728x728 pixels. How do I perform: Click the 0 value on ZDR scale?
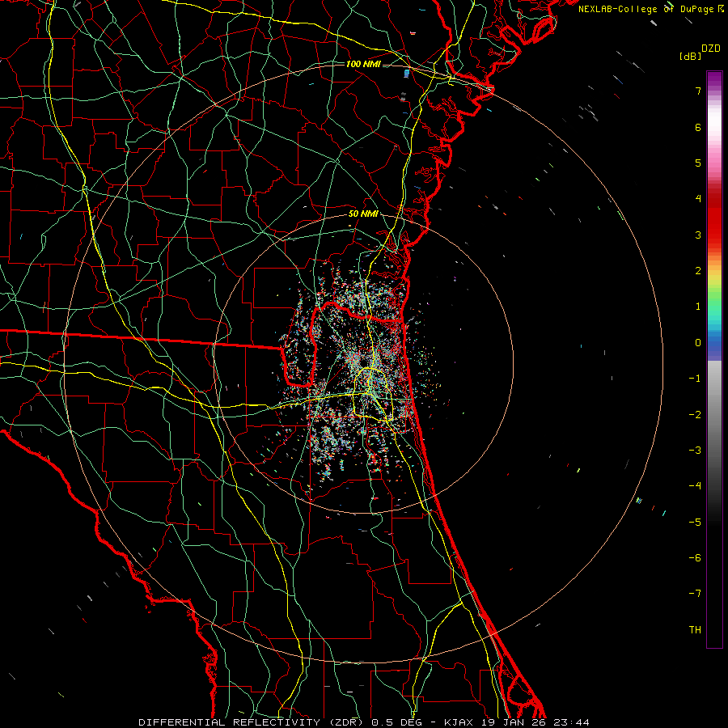pos(698,343)
